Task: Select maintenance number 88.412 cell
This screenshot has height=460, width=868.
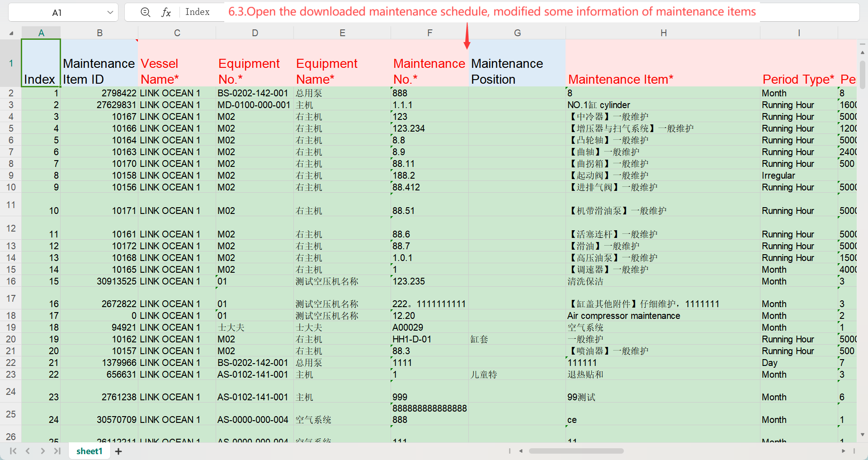Action: tap(429, 187)
